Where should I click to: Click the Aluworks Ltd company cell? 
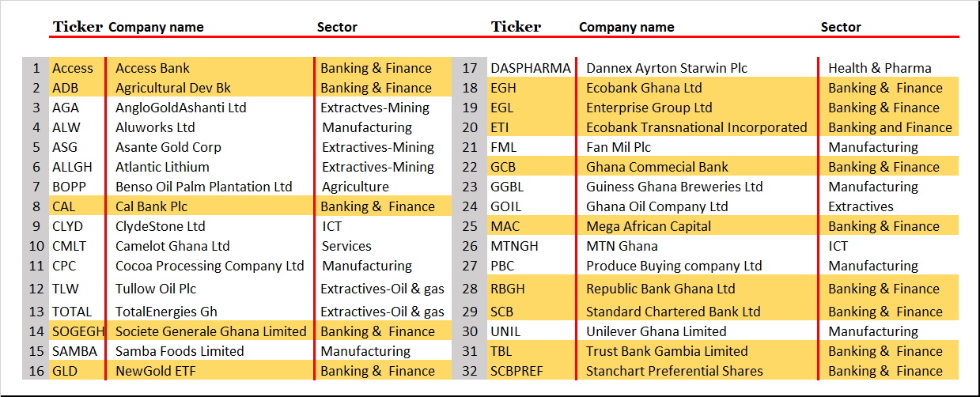click(x=155, y=127)
